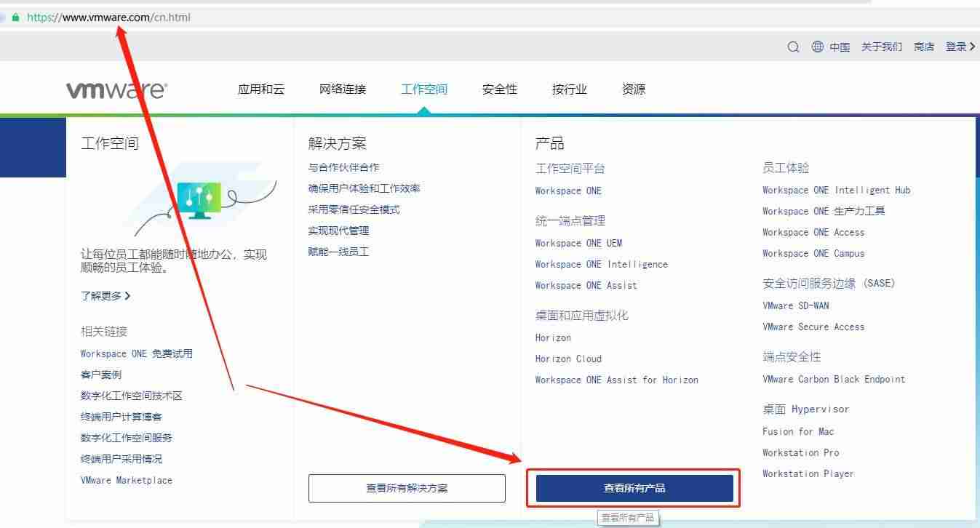980x528 pixels.
Task: Click the search magnifier icon
Action: click(x=793, y=47)
